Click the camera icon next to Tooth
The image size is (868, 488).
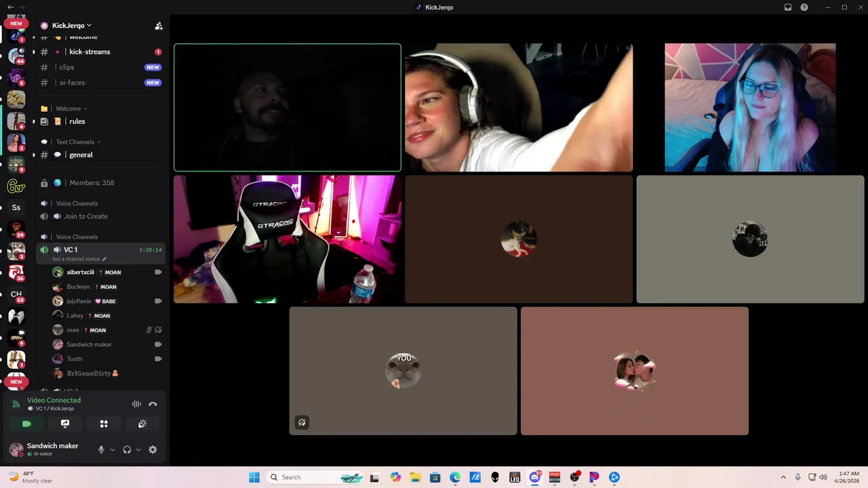coord(158,359)
